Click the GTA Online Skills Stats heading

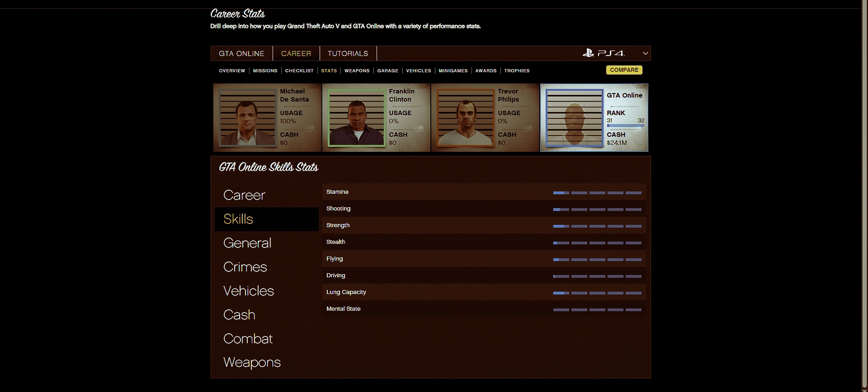tap(269, 167)
